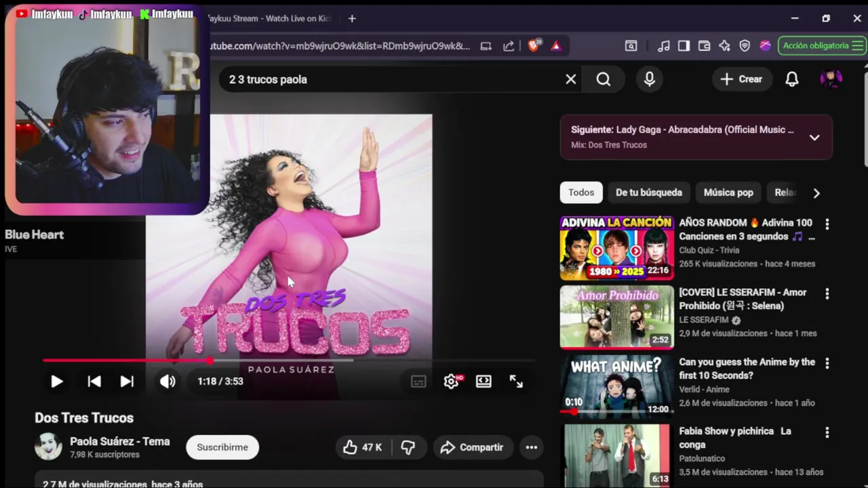Open the Brave playlist music-note icon
Viewport: 868px width, 488px height.
664,46
